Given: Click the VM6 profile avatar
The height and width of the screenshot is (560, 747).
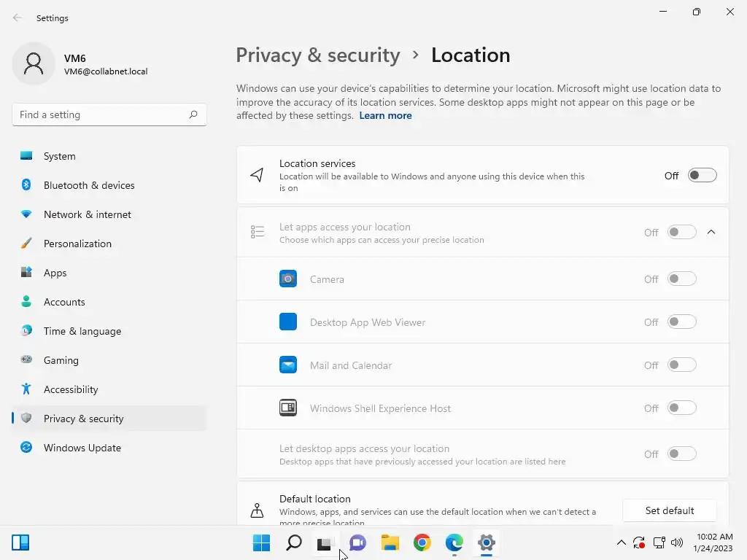Looking at the screenshot, I should [34, 63].
